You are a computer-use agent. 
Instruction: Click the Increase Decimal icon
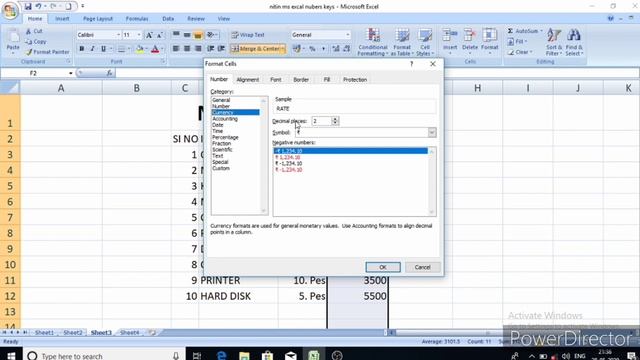336,49
